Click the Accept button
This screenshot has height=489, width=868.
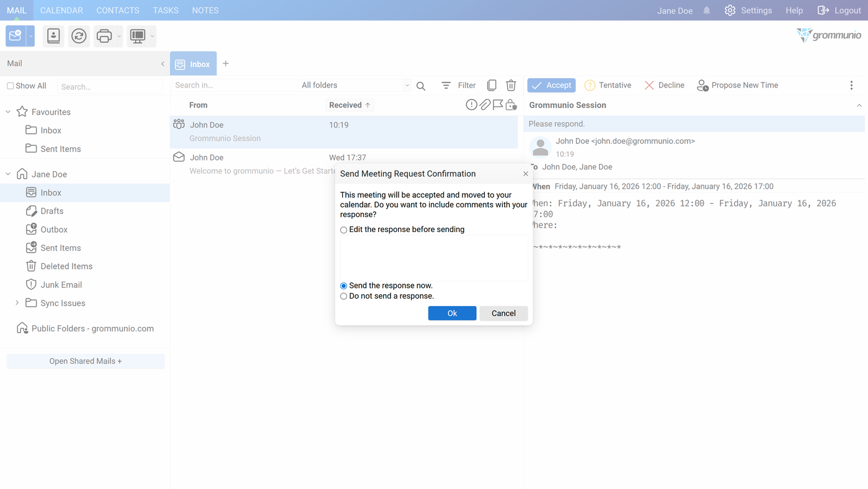pos(551,86)
